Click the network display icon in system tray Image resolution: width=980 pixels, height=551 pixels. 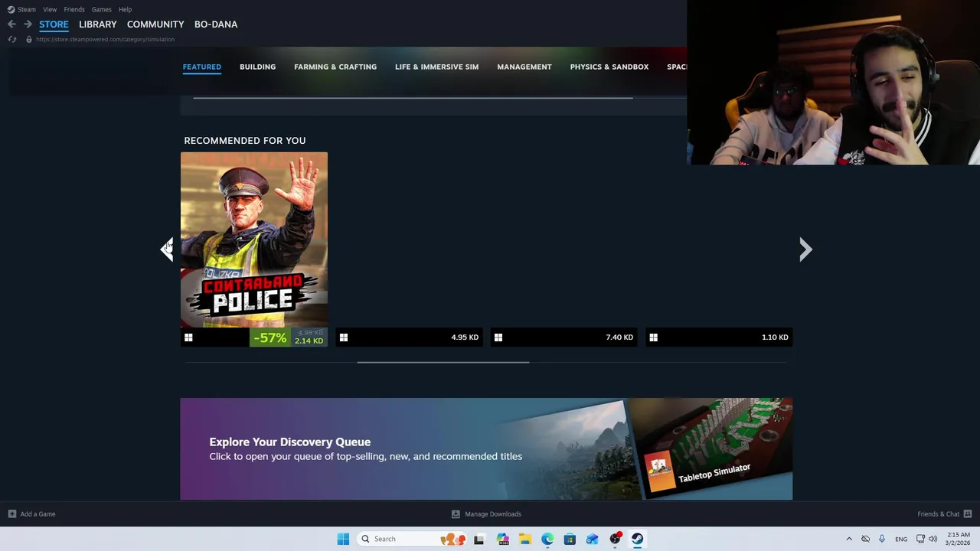pos(920,539)
